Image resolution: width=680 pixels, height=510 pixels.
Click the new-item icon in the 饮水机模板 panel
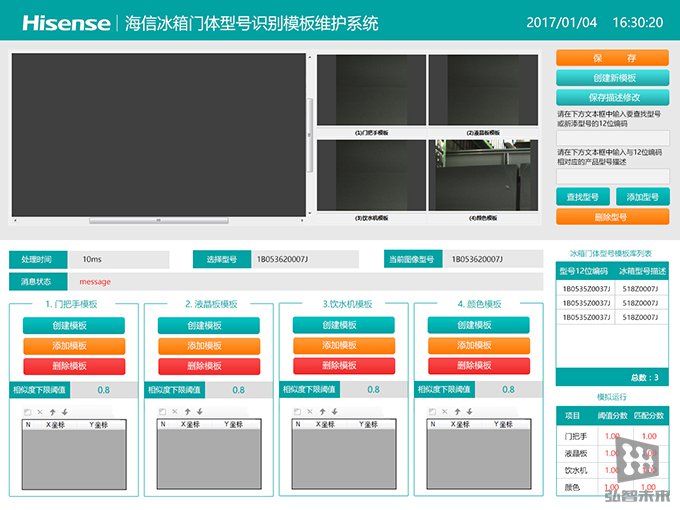tap(298, 412)
